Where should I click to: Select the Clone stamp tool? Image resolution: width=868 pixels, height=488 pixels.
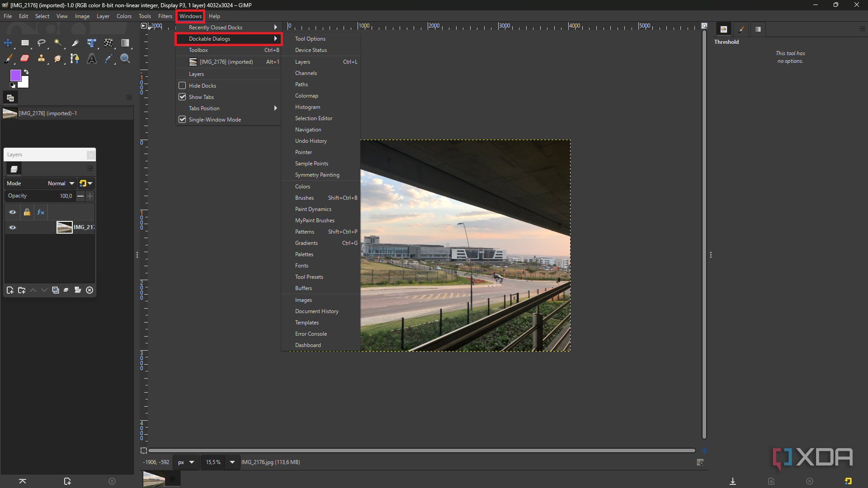point(41,58)
